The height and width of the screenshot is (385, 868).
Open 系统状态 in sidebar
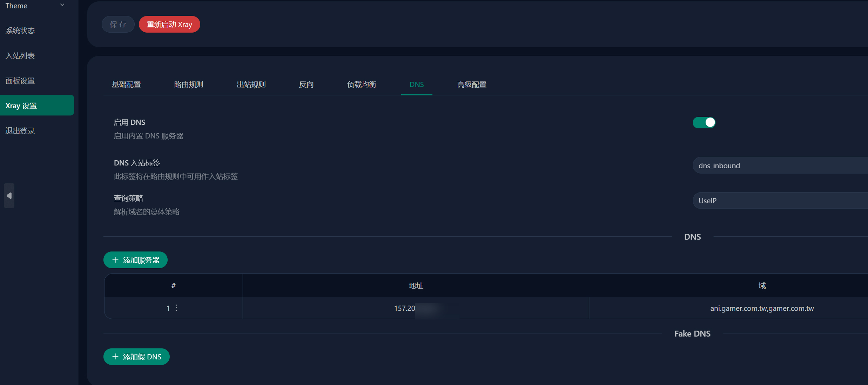[x=20, y=31]
